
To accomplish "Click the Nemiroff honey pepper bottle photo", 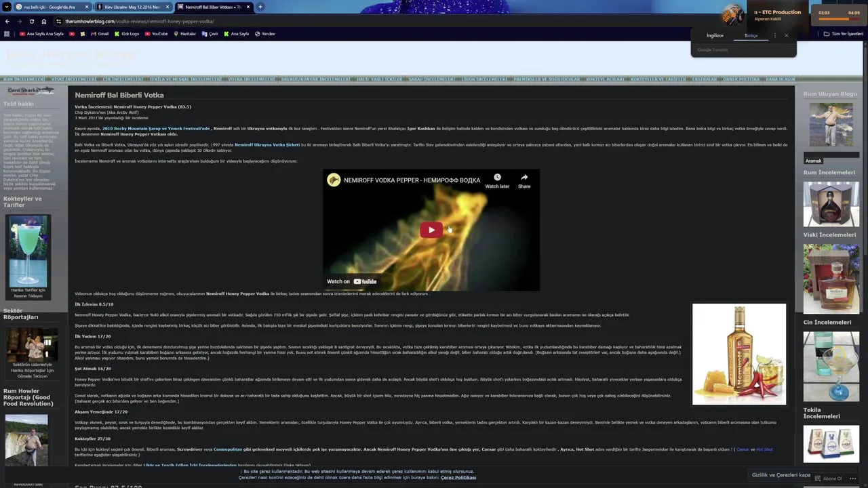I will click(739, 354).
